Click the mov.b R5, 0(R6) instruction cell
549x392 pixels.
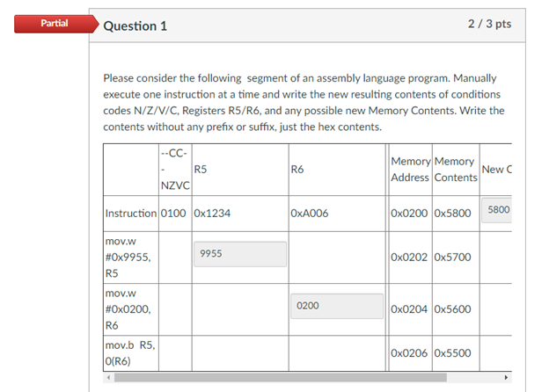click(x=131, y=353)
